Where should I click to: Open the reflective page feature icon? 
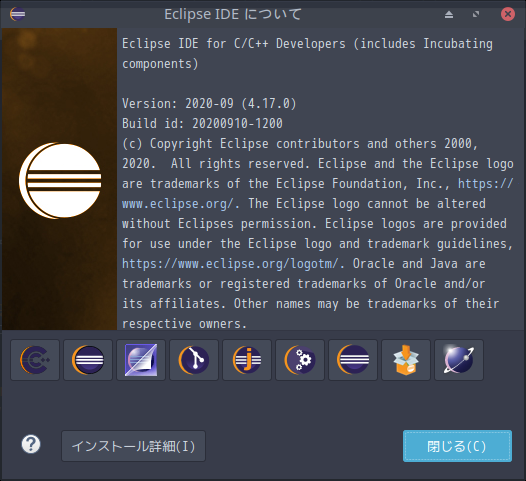[141, 360]
